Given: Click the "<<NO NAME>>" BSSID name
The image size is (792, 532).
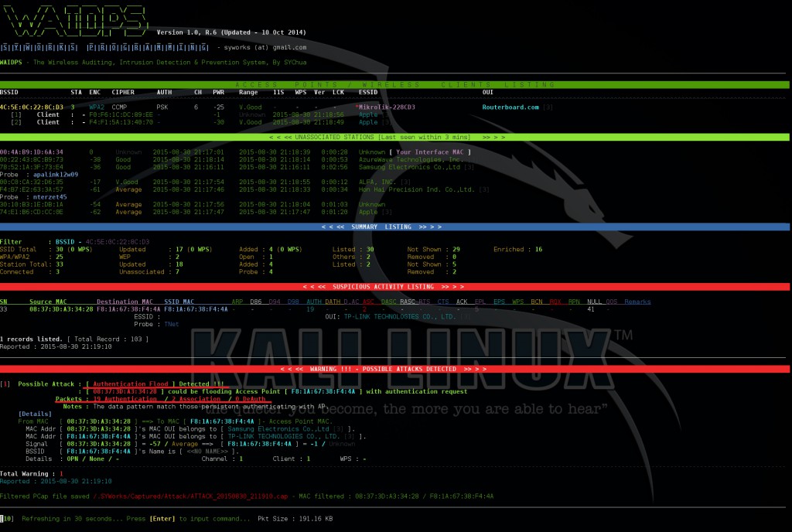Looking at the screenshot, I should pyautogui.click(x=207, y=452).
